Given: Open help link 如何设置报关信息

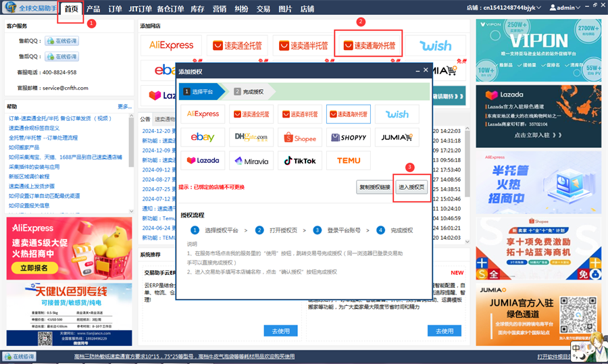Looking at the screenshot, I should pos(29,205).
